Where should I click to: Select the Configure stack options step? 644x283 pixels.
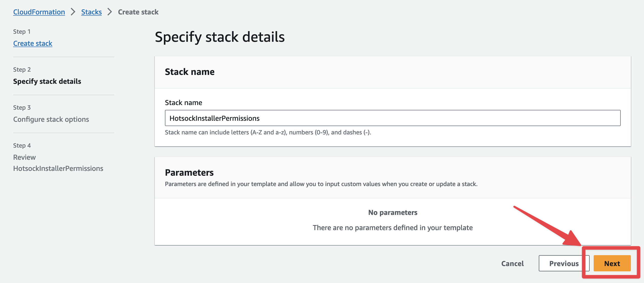pyautogui.click(x=51, y=119)
